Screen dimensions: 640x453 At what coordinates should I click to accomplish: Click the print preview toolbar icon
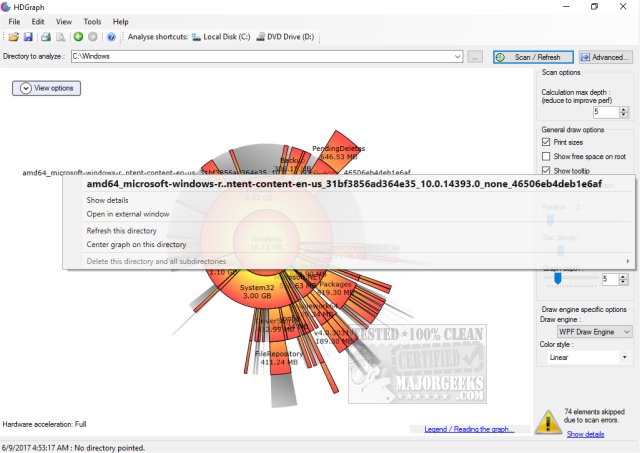point(60,37)
